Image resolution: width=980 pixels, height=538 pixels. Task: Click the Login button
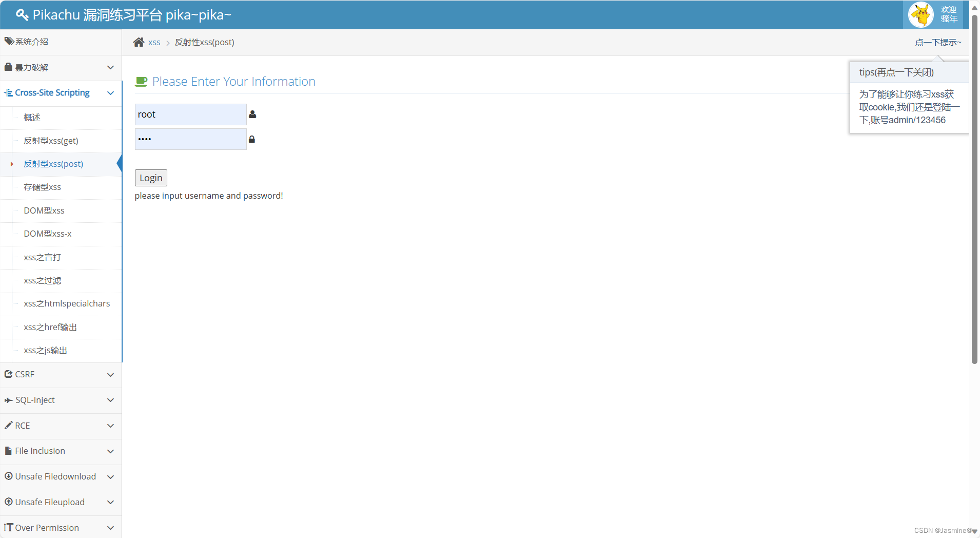pos(151,178)
